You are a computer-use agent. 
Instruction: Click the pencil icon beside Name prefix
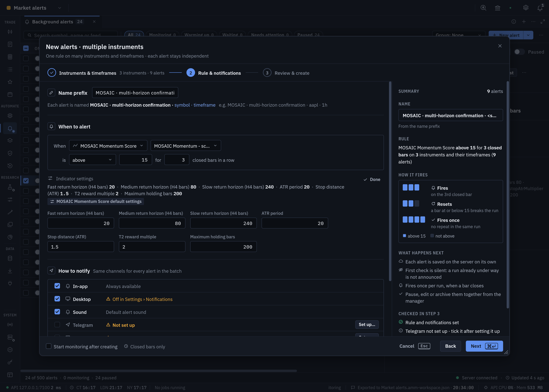tap(51, 93)
